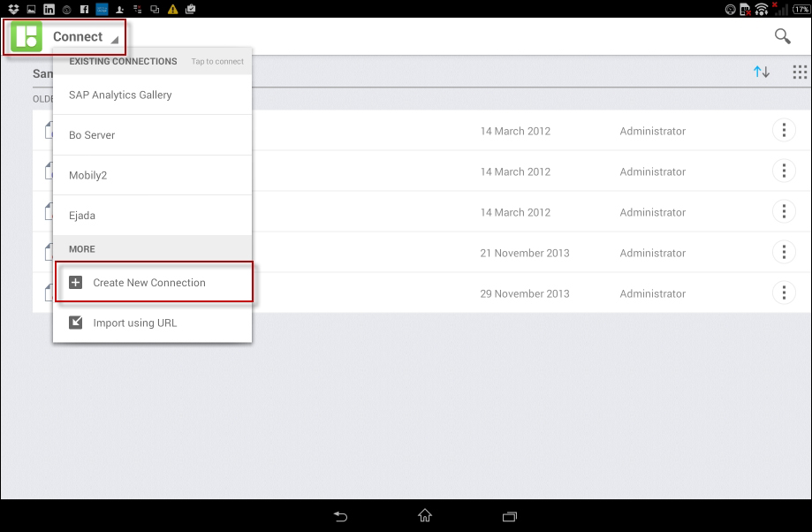Open options menu for 14 March 2012 first row

pyautogui.click(x=783, y=131)
